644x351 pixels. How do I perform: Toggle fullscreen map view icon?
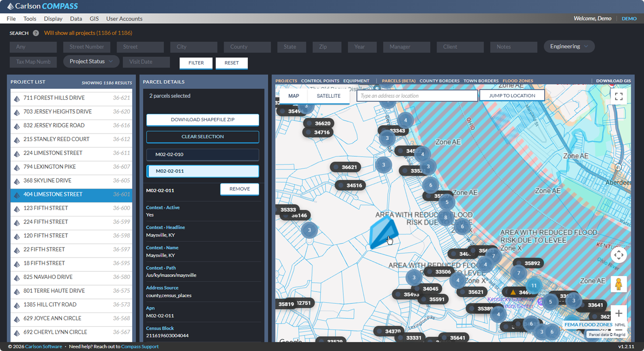click(x=619, y=96)
